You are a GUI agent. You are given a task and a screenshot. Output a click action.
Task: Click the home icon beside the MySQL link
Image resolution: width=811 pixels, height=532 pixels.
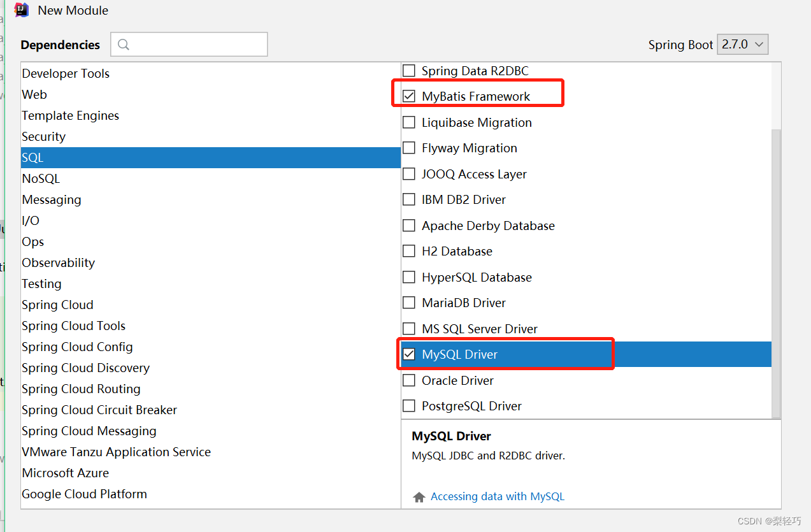tap(419, 496)
